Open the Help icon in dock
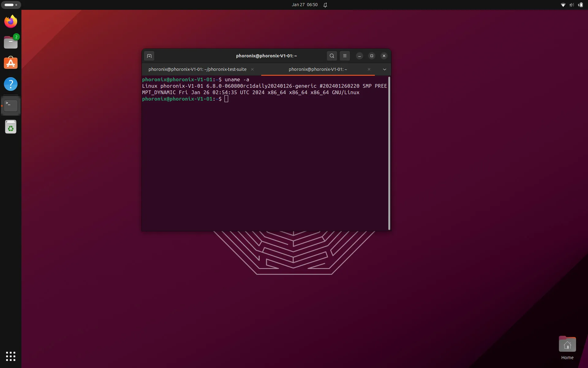 11,84
